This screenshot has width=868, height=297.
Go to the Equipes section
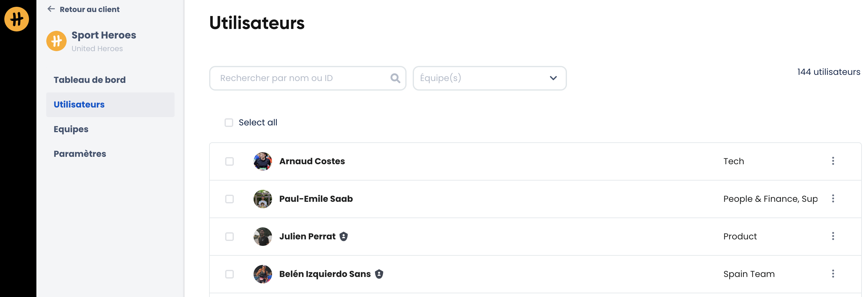71,129
